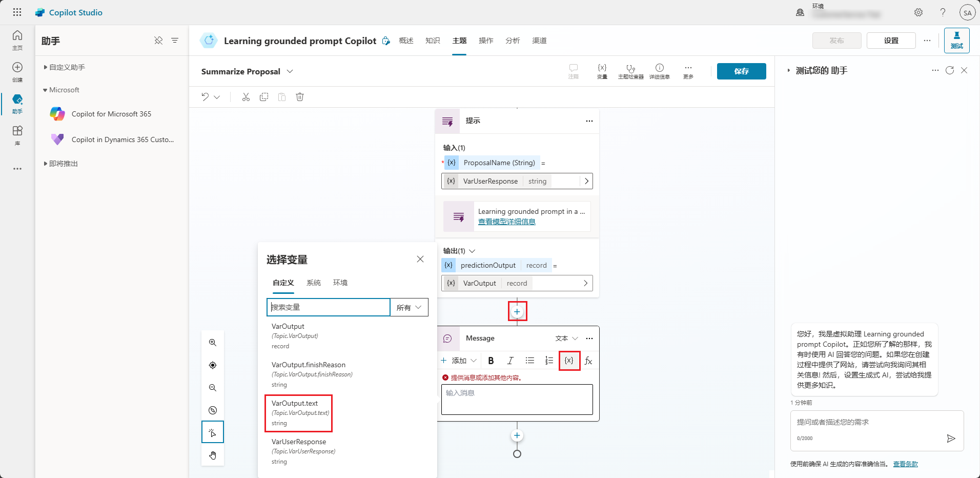Image resolution: width=980 pixels, height=478 pixels.
Task: Open the 所有 type filter dropdown
Action: [x=409, y=307]
